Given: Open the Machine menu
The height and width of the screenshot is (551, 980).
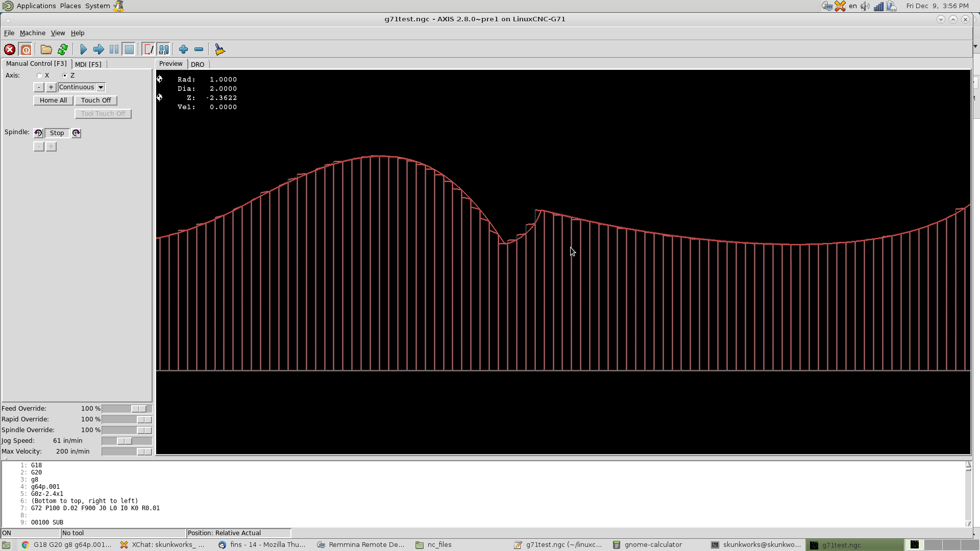Looking at the screenshot, I should point(33,33).
